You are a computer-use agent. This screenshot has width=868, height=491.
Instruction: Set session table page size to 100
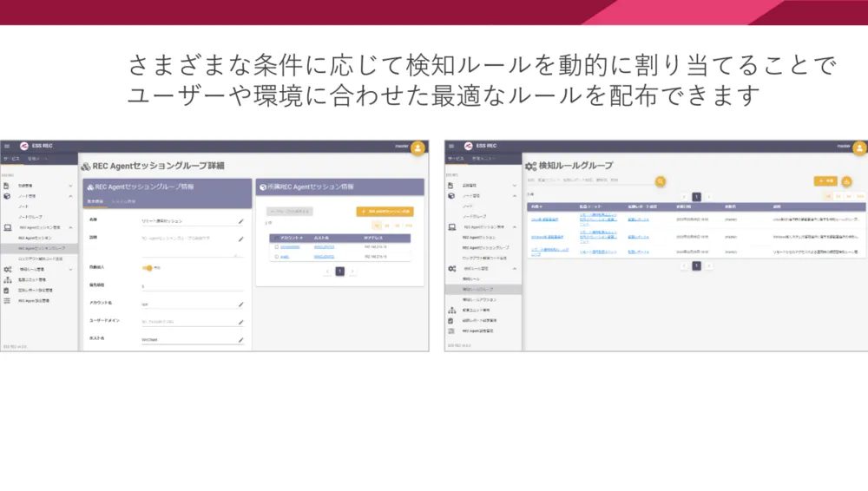click(x=409, y=226)
